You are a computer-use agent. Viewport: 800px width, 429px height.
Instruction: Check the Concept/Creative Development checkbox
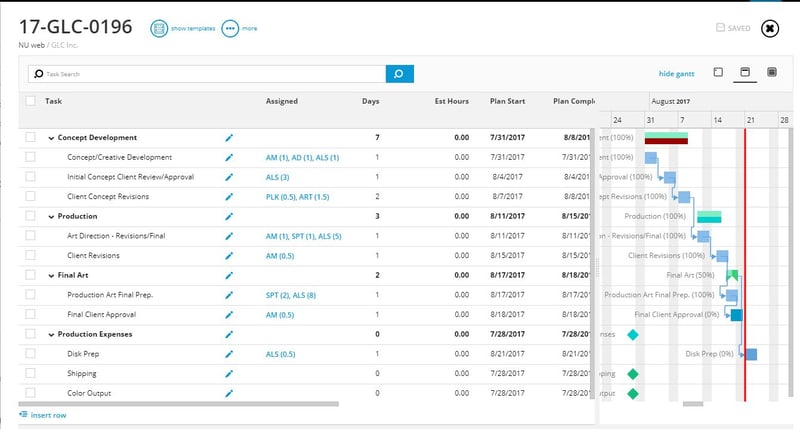(31, 157)
